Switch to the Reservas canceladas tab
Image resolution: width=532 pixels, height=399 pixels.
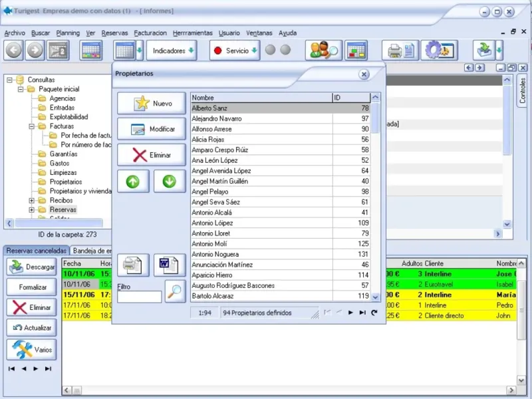pos(37,251)
